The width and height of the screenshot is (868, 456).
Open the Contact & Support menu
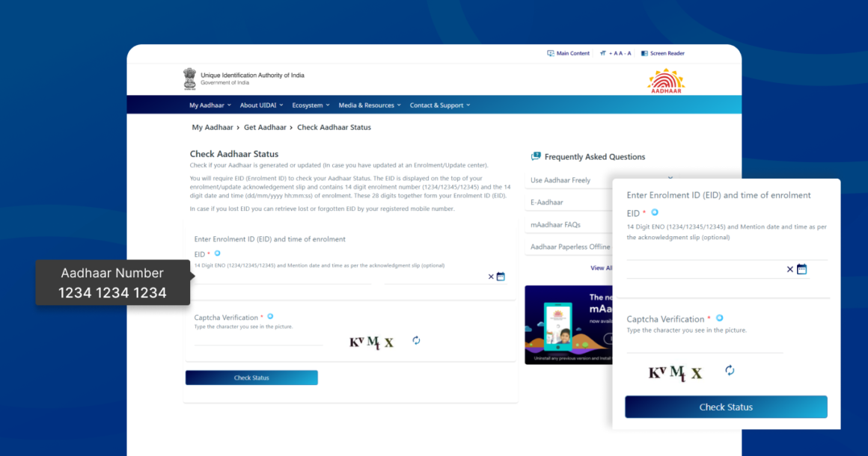click(440, 105)
